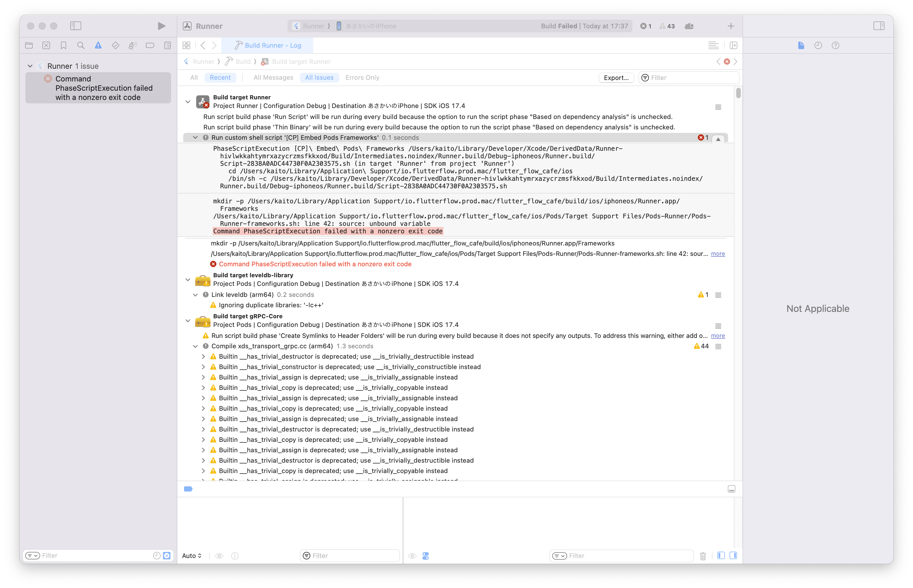Open the Issue navigator warning icon

coord(98,45)
